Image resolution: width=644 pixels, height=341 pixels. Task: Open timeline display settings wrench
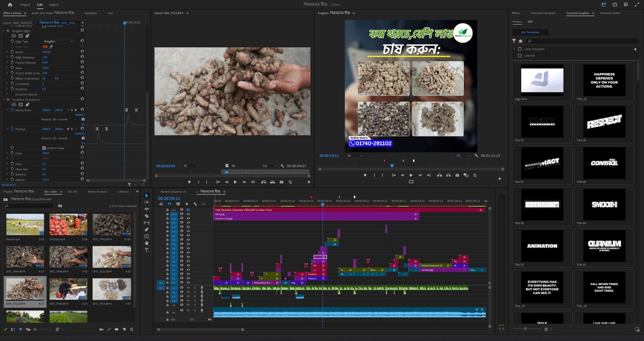tap(195, 204)
